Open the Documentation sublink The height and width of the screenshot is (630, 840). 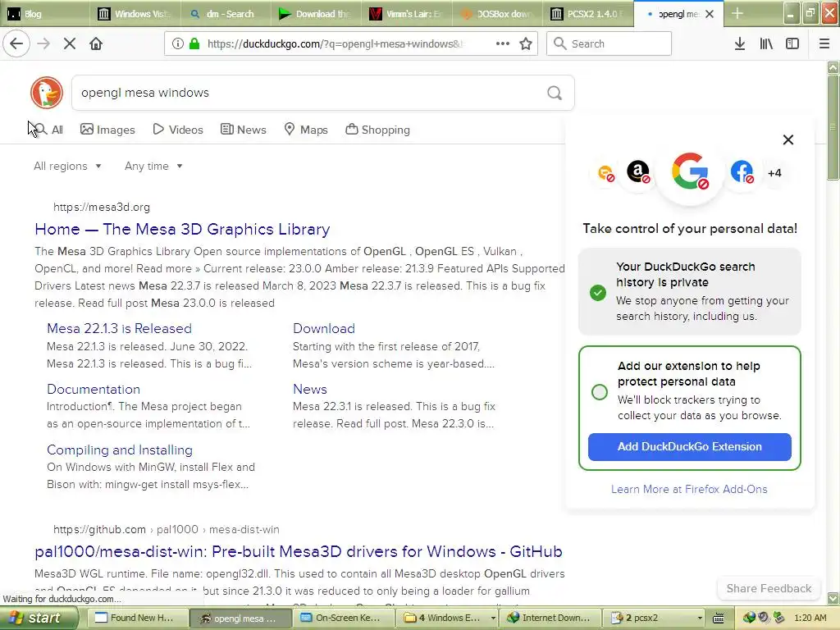click(94, 390)
